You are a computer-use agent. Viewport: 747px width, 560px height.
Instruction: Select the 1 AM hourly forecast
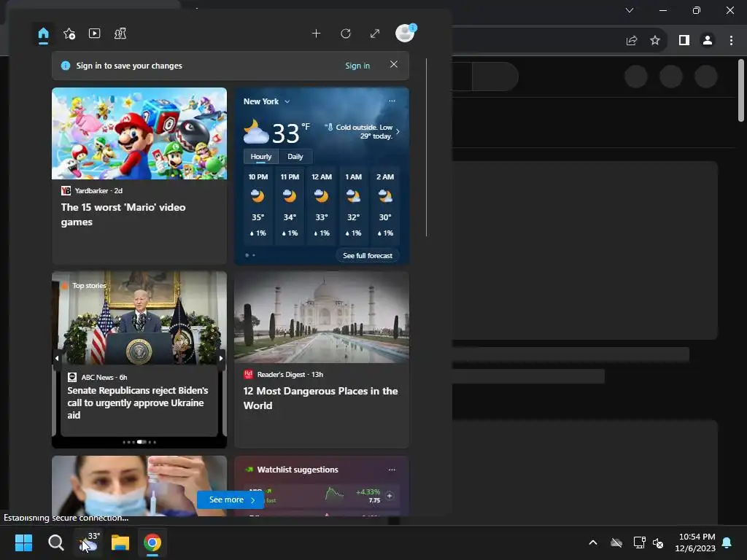[x=353, y=205]
